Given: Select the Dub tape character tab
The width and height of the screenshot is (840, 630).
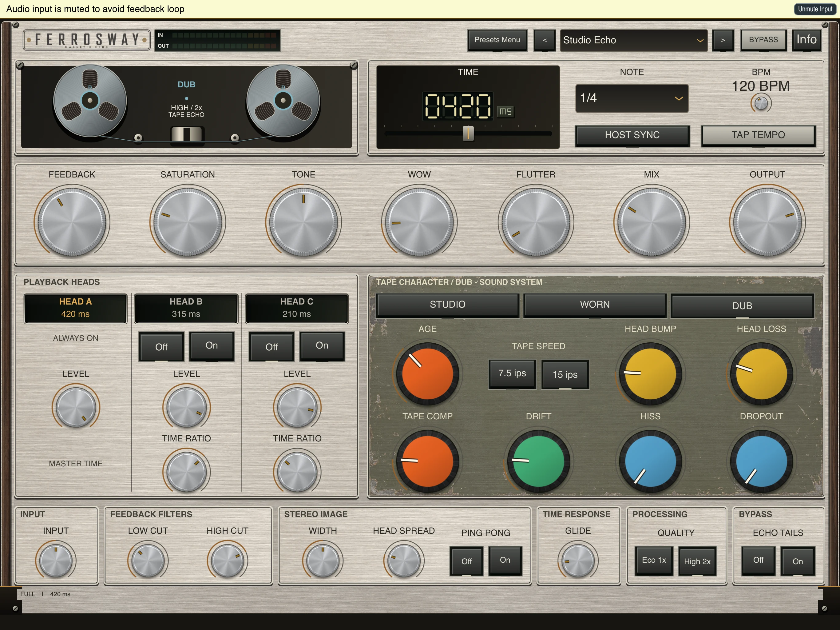Looking at the screenshot, I should [742, 305].
